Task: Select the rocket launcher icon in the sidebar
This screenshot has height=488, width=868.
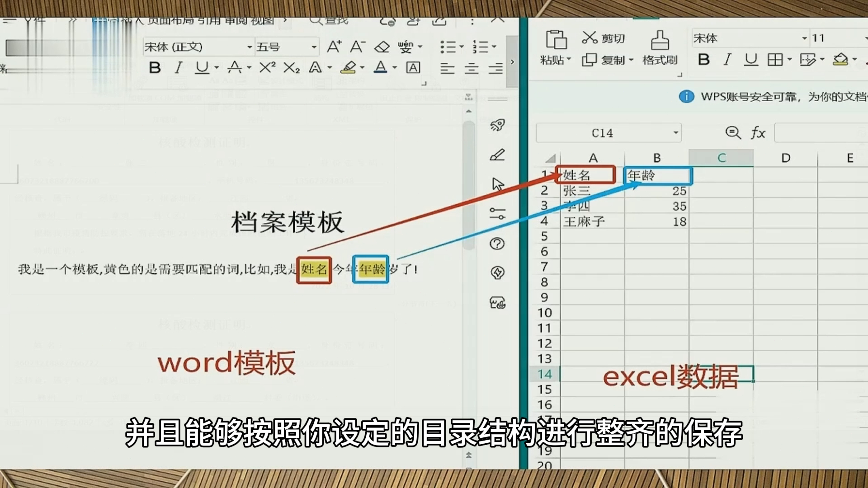Action: [x=497, y=126]
